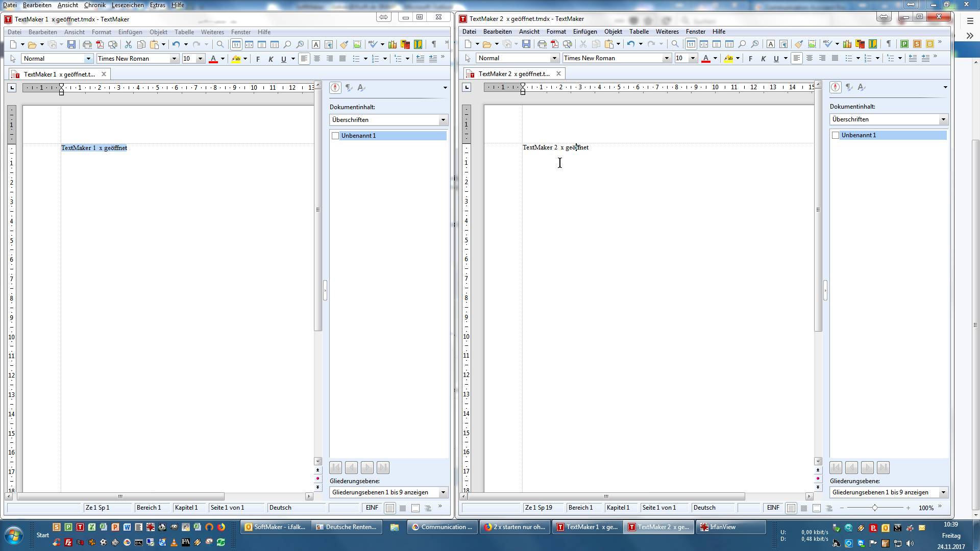This screenshot has height=551, width=980.
Task: Open Überschriften dropdown in TextMaker 2 sidebar
Action: pyautogui.click(x=943, y=119)
